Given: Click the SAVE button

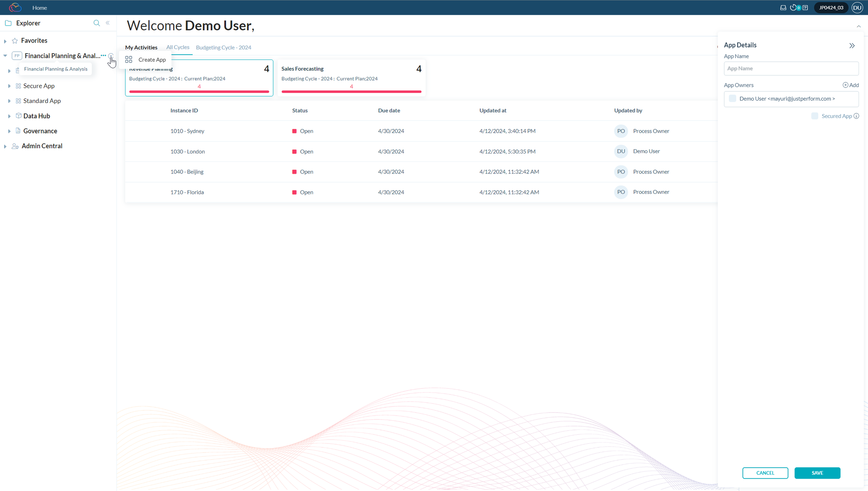Looking at the screenshot, I should pyautogui.click(x=817, y=473).
